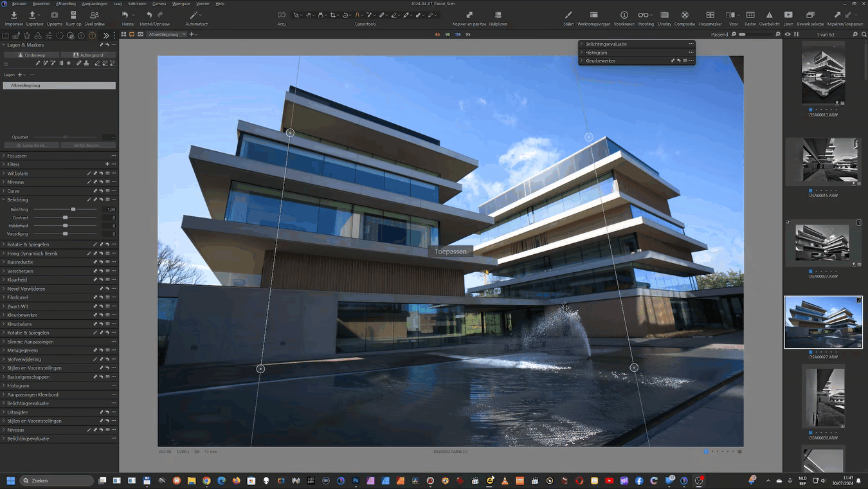The width and height of the screenshot is (868, 489).
Task: Open the Afbeeldingslaag layer dropdown above viewer
Action: (165, 34)
